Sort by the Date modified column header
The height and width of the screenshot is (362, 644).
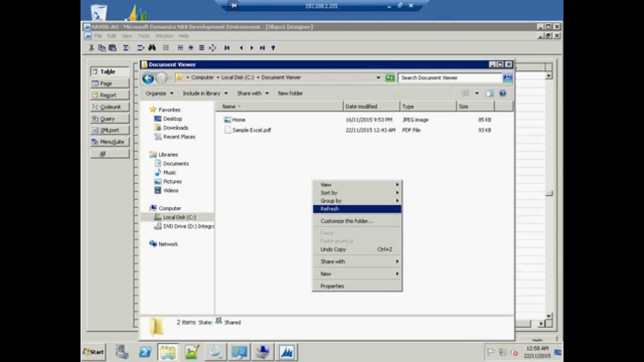[x=372, y=107]
